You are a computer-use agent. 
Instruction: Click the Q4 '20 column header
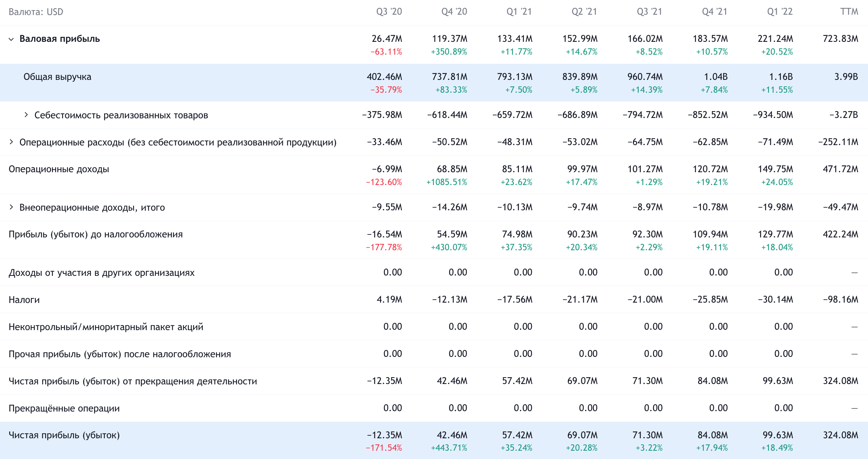[x=454, y=12]
